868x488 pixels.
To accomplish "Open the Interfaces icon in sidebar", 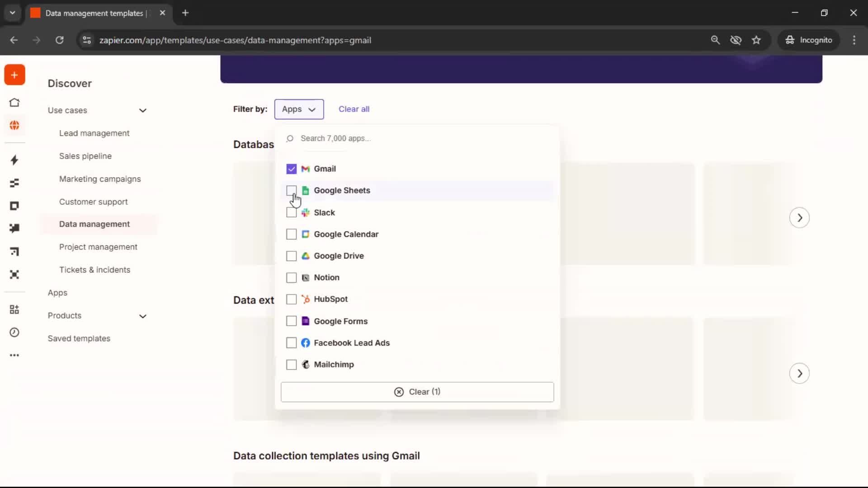I will (x=14, y=206).
